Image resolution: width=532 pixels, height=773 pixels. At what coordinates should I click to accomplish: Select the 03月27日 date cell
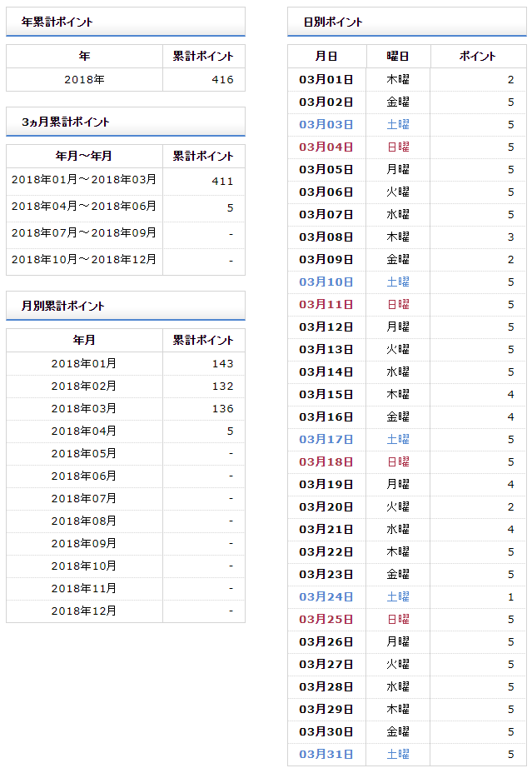pos(326,665)
